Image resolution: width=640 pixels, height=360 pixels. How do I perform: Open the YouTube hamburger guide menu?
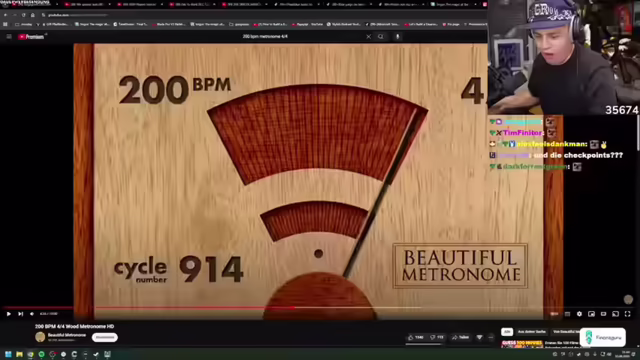(x=9, y=36)
